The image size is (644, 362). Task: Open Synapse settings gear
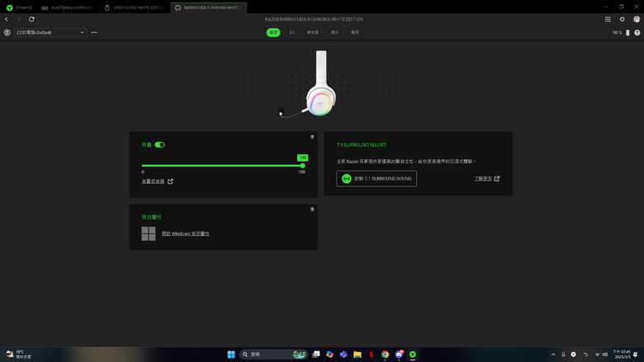(622, 19)
